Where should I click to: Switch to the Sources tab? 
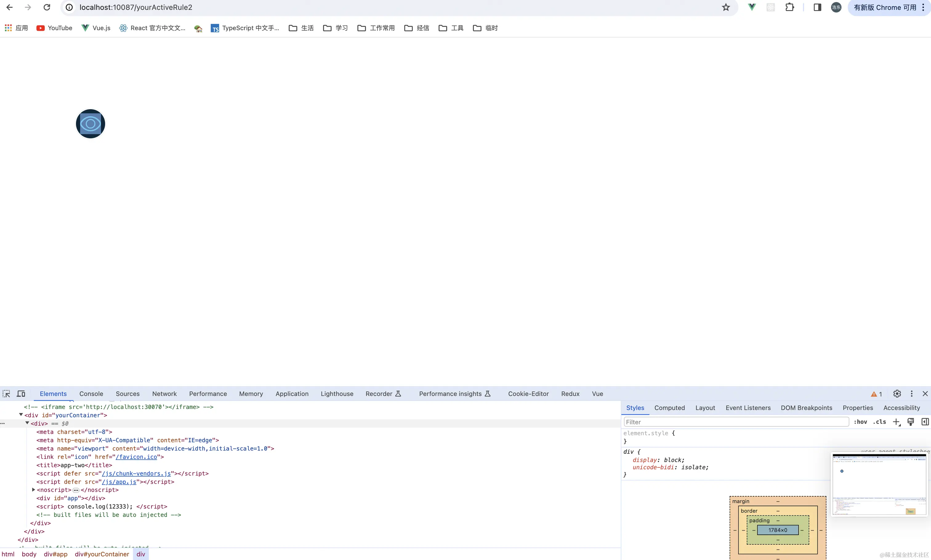pos(127,394)
